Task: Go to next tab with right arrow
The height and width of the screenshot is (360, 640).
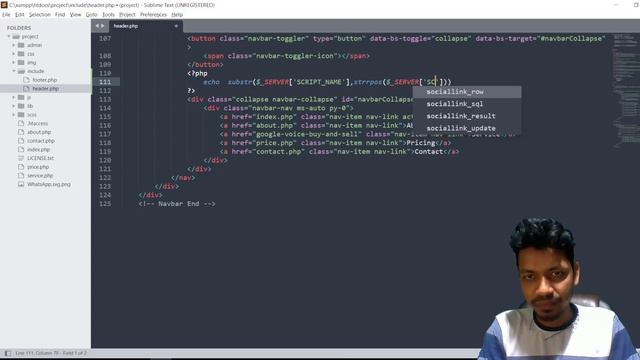Action: (x=102, y=26)
